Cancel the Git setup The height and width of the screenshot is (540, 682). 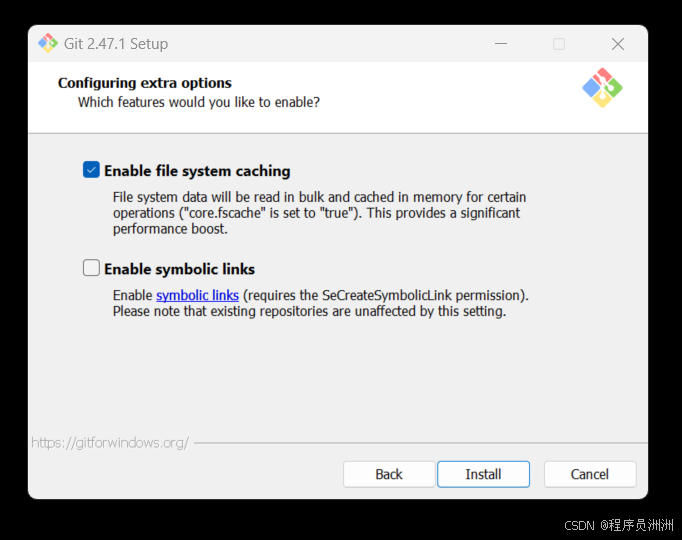pyautogui.click(x=590, y=474)
